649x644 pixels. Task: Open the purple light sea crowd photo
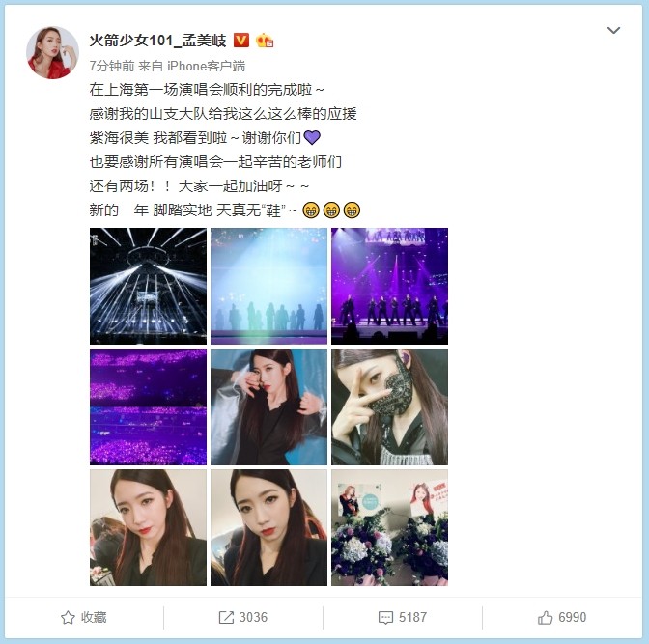tap(148, 406)
